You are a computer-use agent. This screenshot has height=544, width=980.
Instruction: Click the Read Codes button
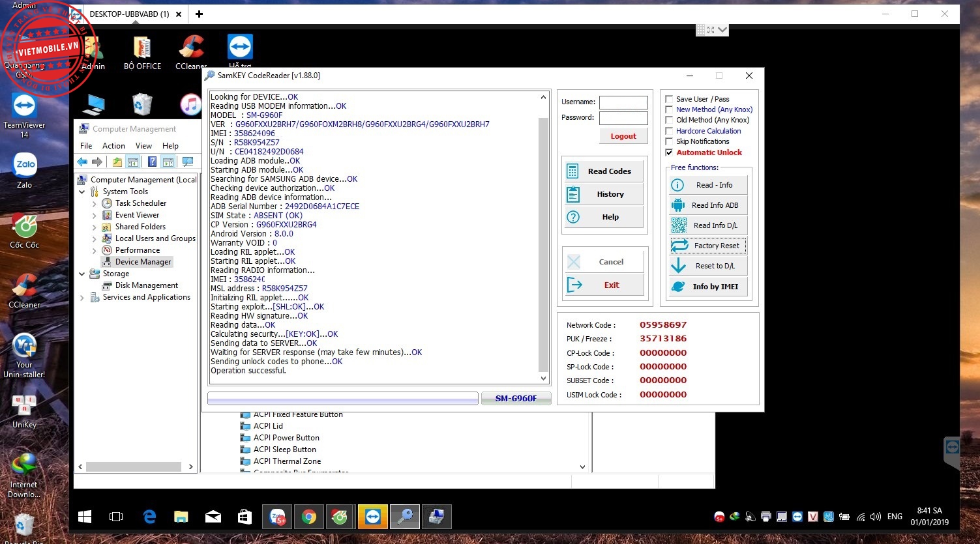(x=604, y=171)
